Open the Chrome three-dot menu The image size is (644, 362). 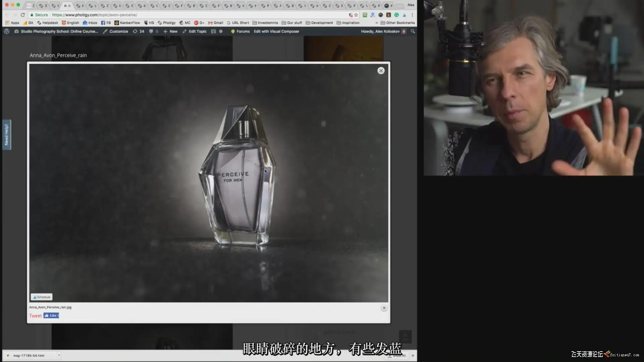(412, 15)
